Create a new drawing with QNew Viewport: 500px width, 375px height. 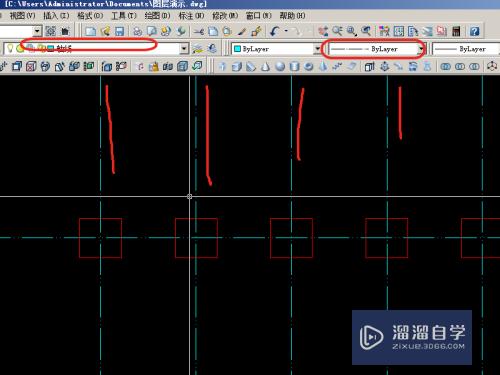tap(90, 31)
